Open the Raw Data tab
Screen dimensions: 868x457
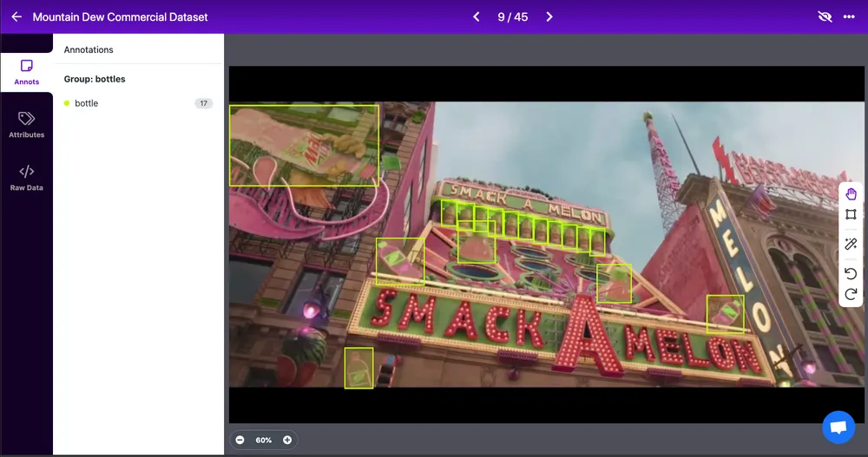tap(27, 178)
